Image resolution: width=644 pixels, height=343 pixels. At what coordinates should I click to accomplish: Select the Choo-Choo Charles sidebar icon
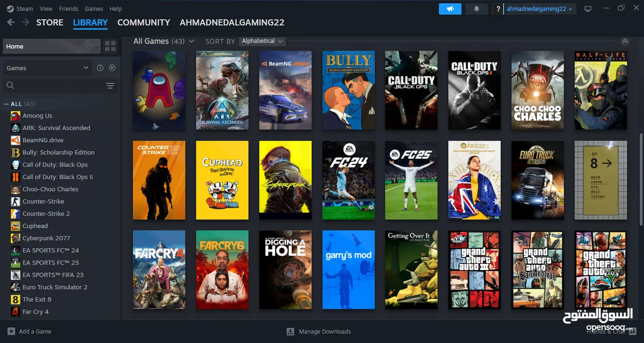pyautogui.click(x=15, y=189)
